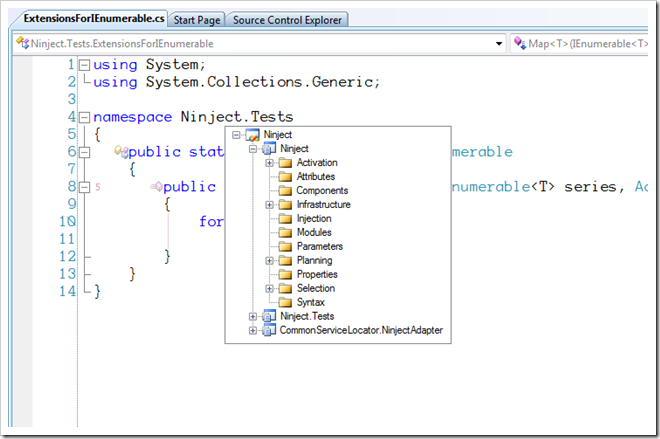This screenshot has width=660, height=439.
Task: Click the class icon beside Ninject.Tests.ExtensionsForIEnumerable
Action: click(x=22, y=43)
